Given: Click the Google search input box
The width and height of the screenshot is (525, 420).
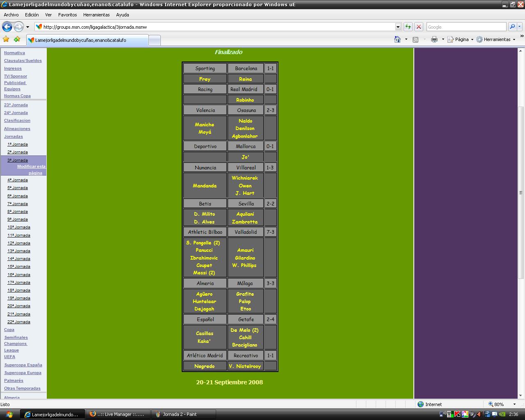Looking at the screenshot, I should [x=466, y=27].
